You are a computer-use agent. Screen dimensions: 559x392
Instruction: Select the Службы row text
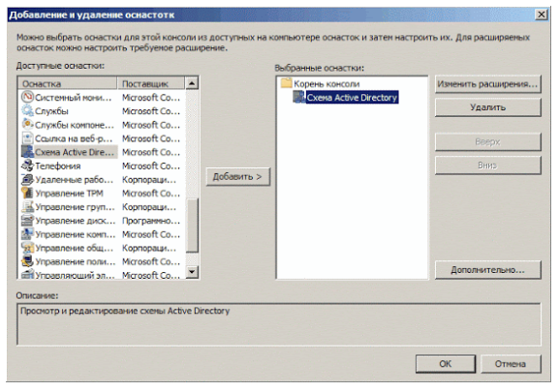51,111
